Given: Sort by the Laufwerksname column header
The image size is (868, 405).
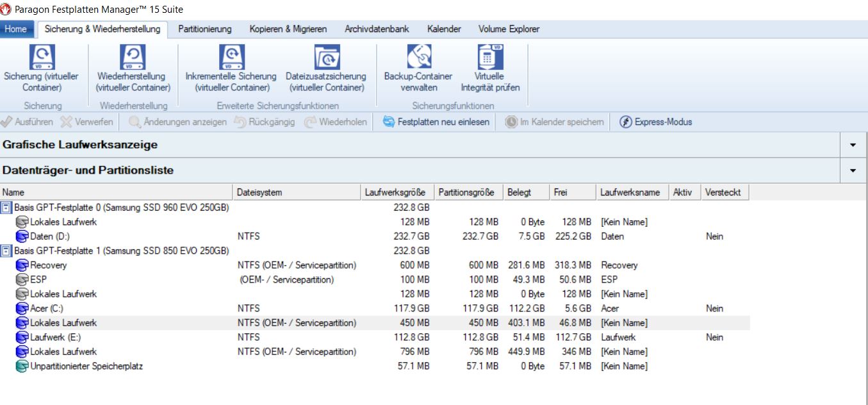Looking at the screenshot, I should [x=632, y=192].
